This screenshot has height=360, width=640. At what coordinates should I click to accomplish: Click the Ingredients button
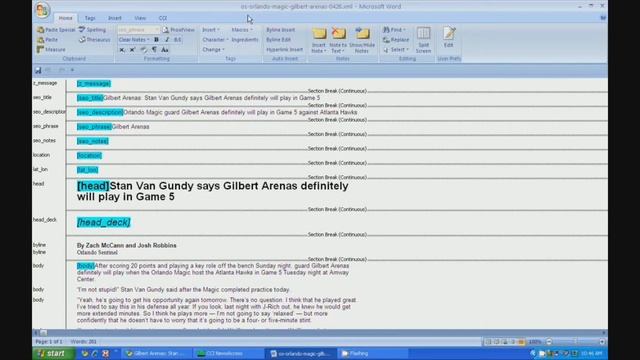(245, 40)
